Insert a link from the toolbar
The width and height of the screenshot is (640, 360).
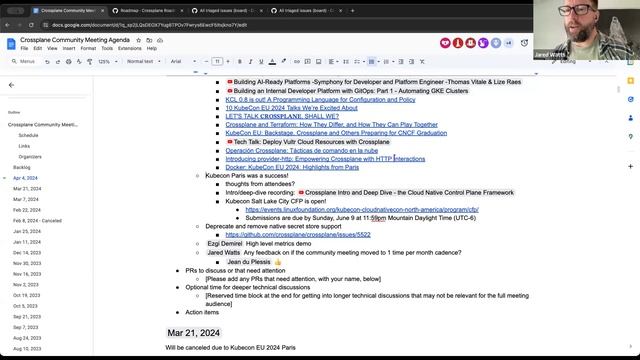tap(297, 62)
